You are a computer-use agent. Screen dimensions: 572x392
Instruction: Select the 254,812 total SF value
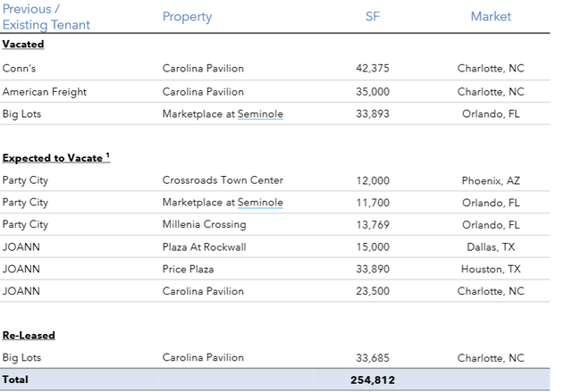pyautogui.click(x=373, y=379)
